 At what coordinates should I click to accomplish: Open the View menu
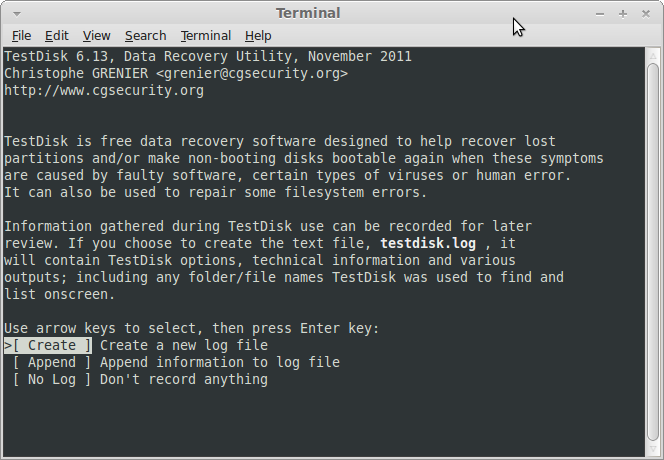(97, 36)
